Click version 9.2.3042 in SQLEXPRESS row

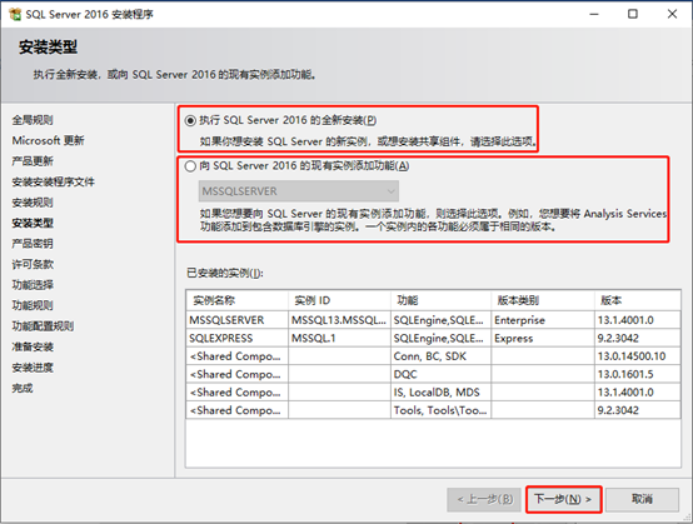pos(637,338)
